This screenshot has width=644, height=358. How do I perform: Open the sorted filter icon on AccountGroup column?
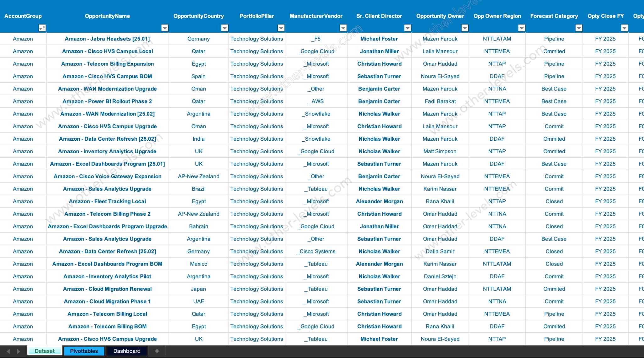click(x=42, y=28)
